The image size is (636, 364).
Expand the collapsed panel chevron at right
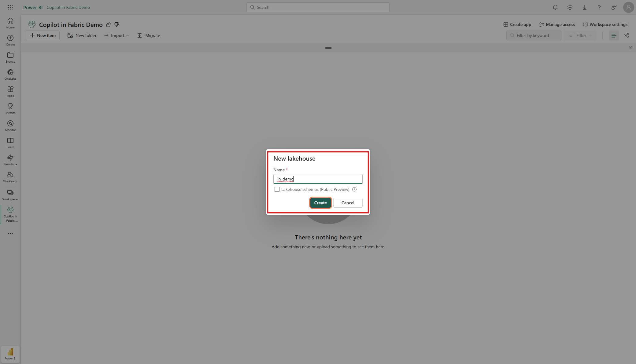point(630,48)
